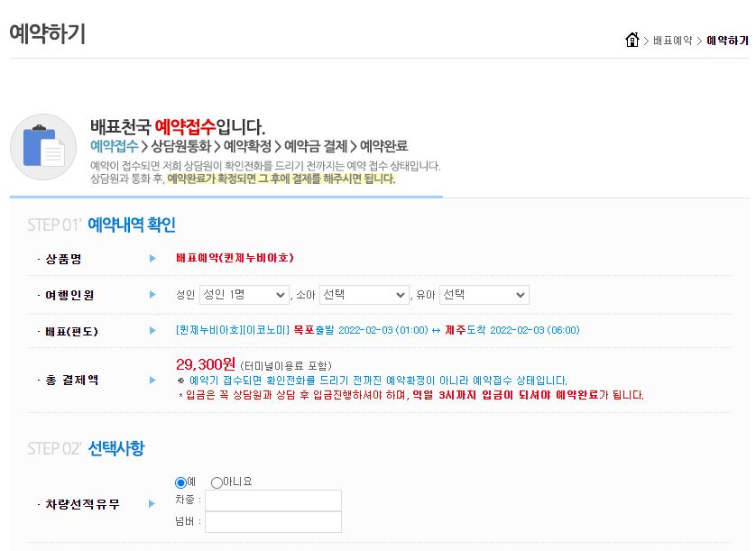Click the 배표천국 예약접수입니다 heading
The height and width of the screenshot is (551, 756).
(178, 127)
